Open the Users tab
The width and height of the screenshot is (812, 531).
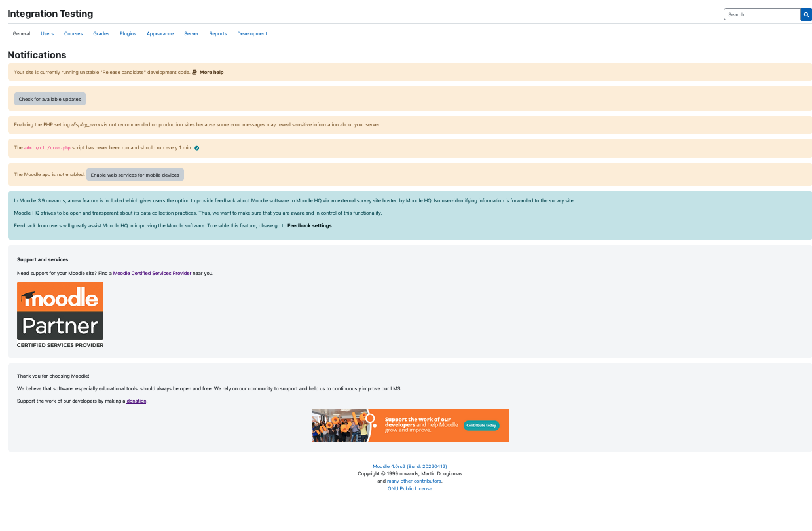click(x=47, y=33)
